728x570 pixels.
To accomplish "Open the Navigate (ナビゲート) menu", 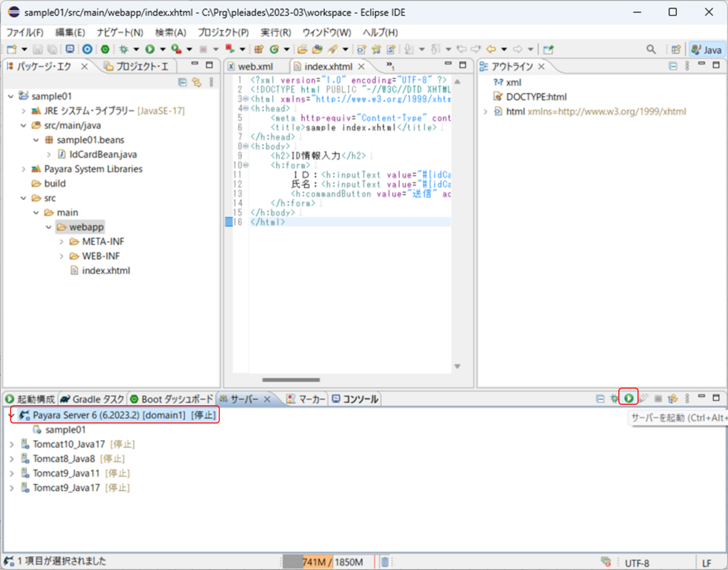I will pos(120,32).
